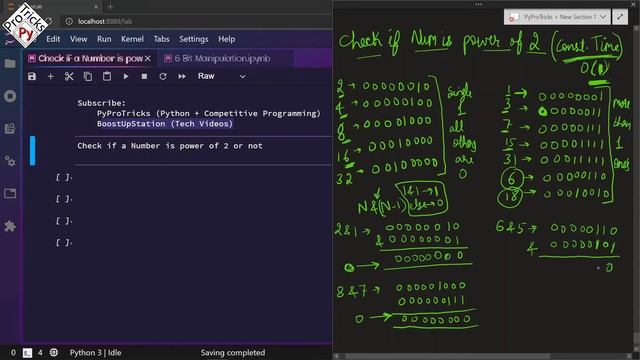
Task: Open the Edit menu
Action: (53, 39)
